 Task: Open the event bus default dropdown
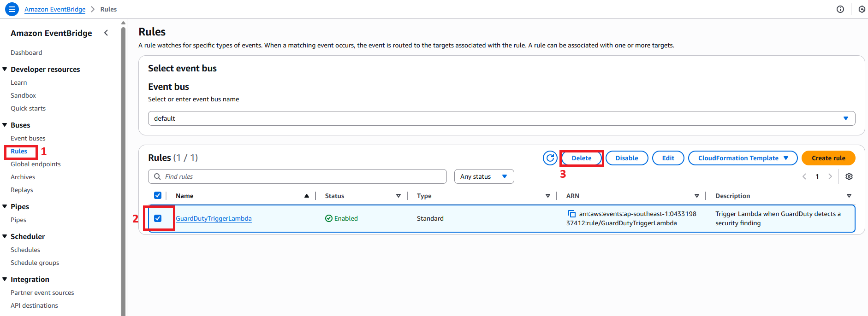tap(501, 118)
